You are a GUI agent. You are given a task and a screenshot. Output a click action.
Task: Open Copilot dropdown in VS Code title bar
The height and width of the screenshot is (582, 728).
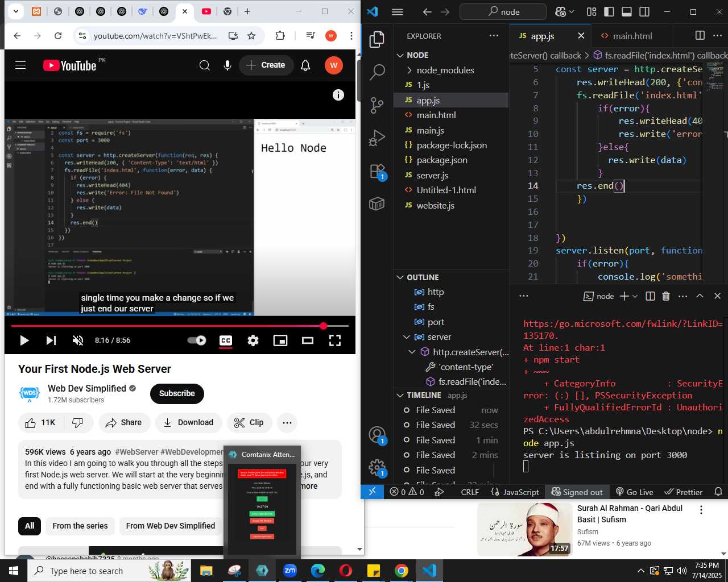tap(572, 11)
